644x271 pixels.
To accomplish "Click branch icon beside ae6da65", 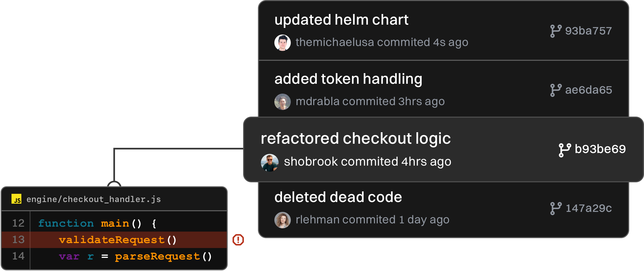I will [556, 90].
